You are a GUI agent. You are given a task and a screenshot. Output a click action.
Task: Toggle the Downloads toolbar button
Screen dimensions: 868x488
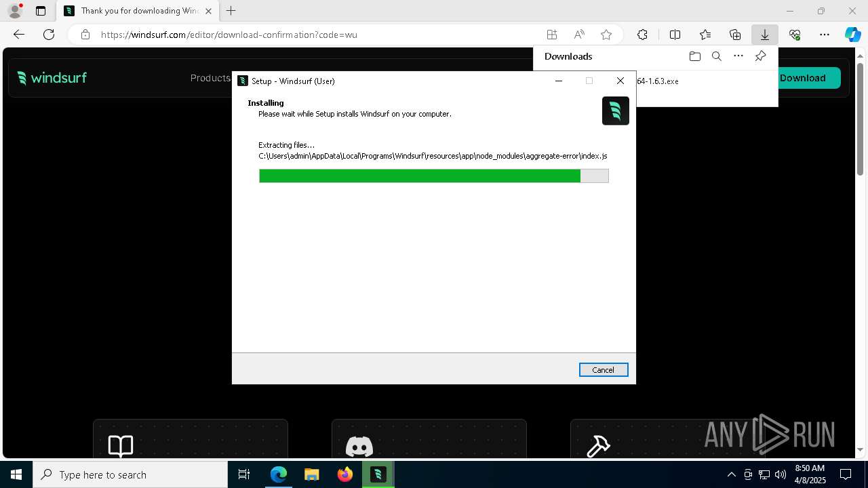(x=765, y=35)
